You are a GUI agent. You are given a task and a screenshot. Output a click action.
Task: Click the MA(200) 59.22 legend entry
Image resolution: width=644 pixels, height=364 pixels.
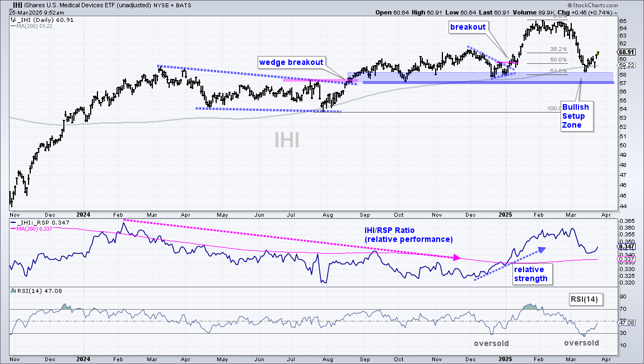tap(32, 26)
